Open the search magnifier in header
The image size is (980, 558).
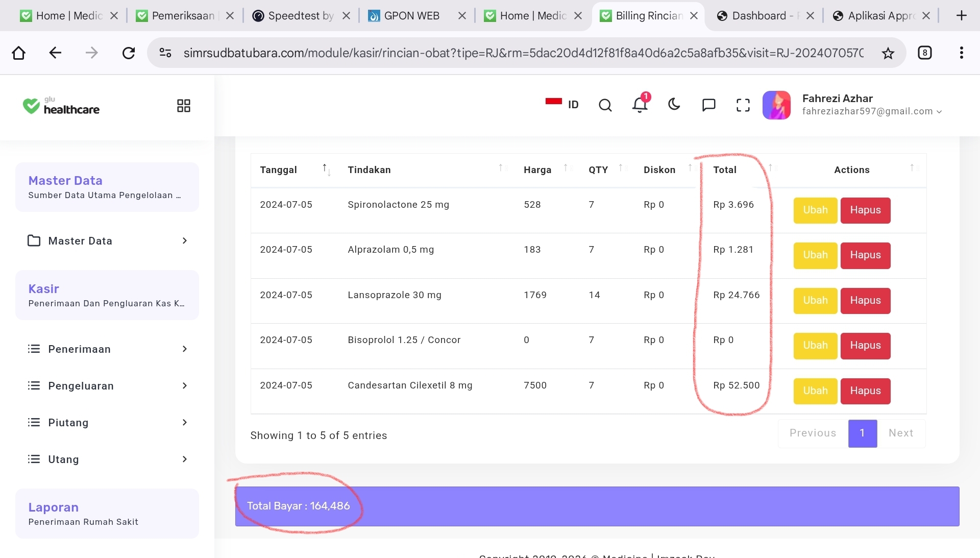[605, 105]
